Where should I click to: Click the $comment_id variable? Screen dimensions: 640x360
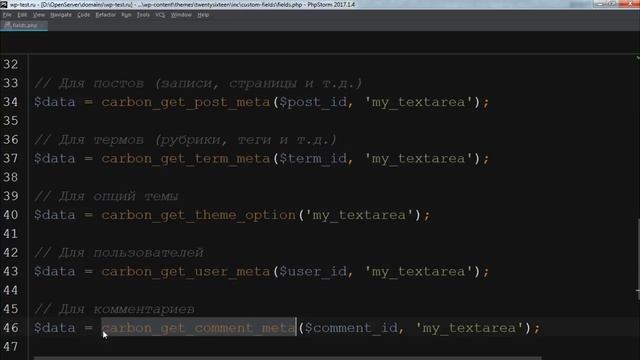351,328
